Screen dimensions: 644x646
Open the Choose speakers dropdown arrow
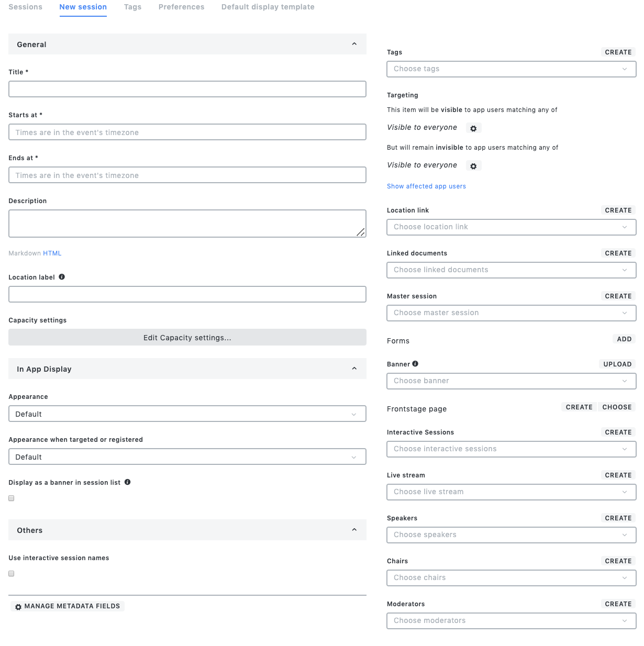pyautogui.click(x=624, y=534)
